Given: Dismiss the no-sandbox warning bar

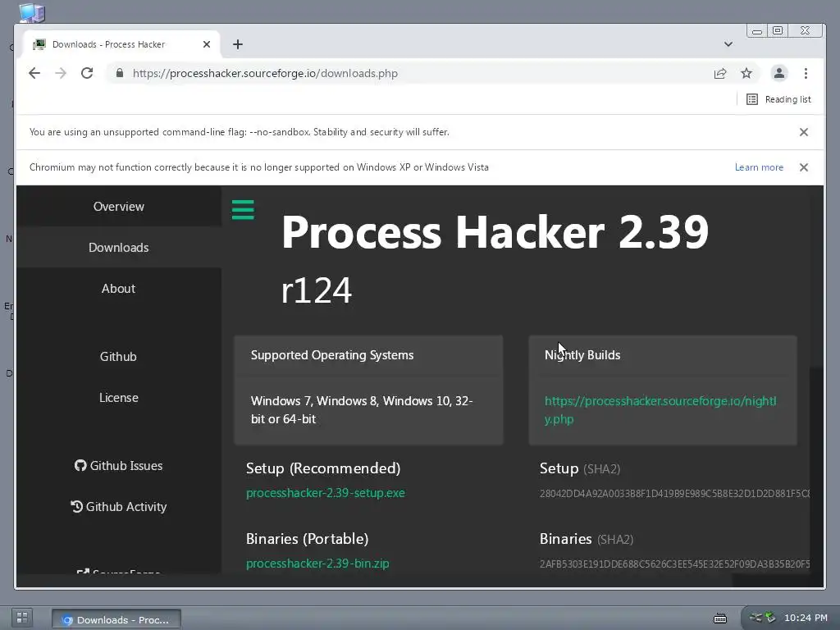Looking at the screenshot, I should click(804, 132).
